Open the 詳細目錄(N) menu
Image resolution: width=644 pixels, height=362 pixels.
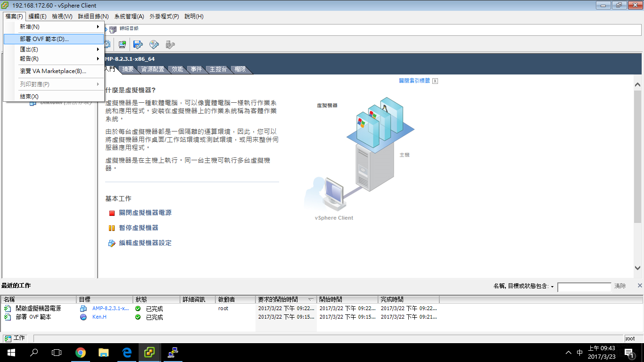[93, 16]
